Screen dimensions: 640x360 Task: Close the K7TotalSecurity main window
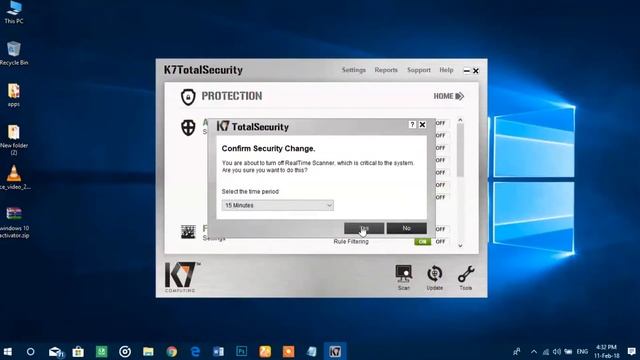click(x=476, y=71)
